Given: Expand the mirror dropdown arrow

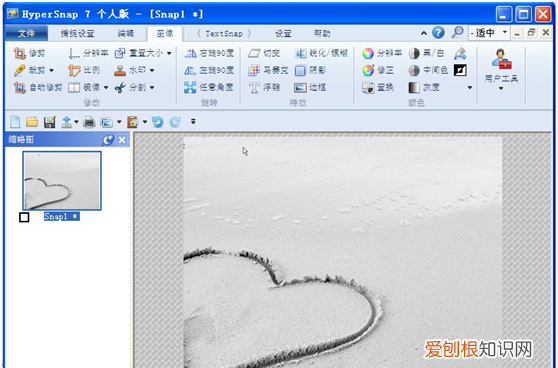Looking at the screenshot, I should coord(106,88).
